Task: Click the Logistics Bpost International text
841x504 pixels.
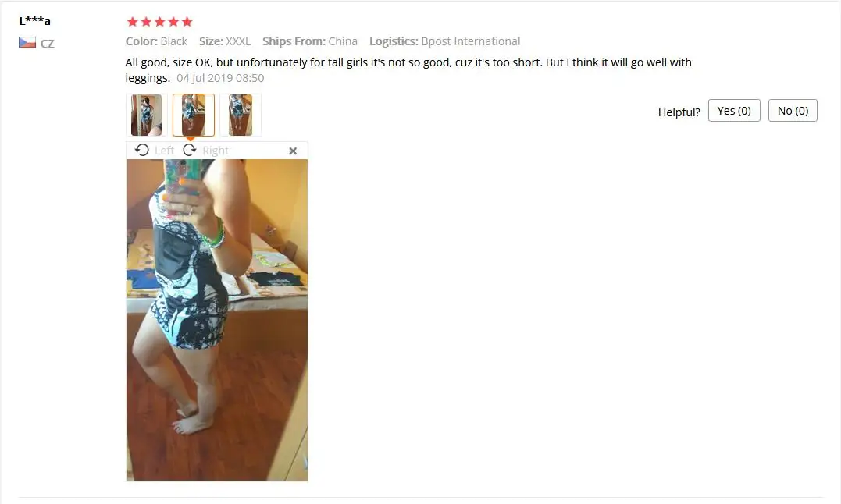Action: click(x=444, y=41)
